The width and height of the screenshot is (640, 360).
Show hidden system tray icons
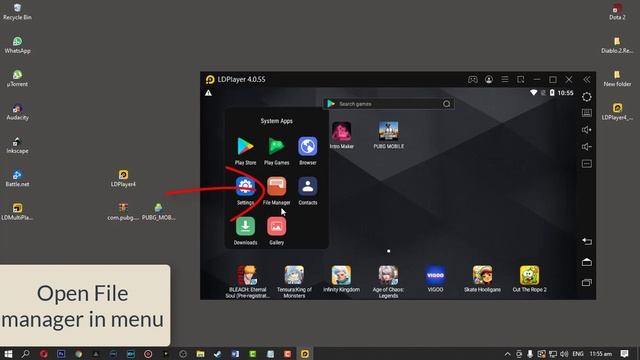click(507, 354)
